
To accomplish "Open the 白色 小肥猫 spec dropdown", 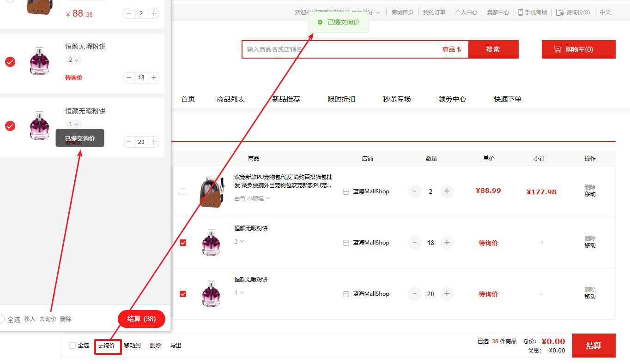I will [x=252, y=198].
